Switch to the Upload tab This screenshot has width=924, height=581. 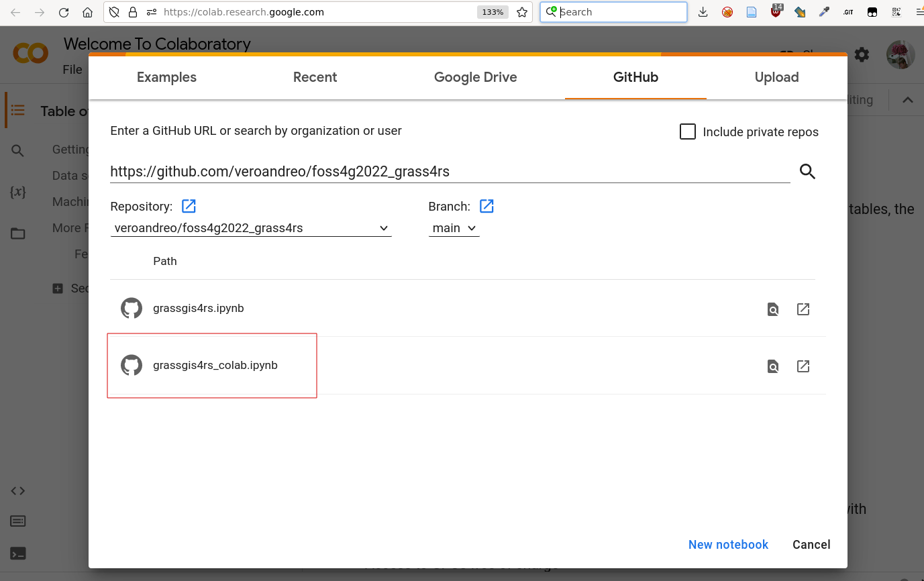click(x=776, y=77)
